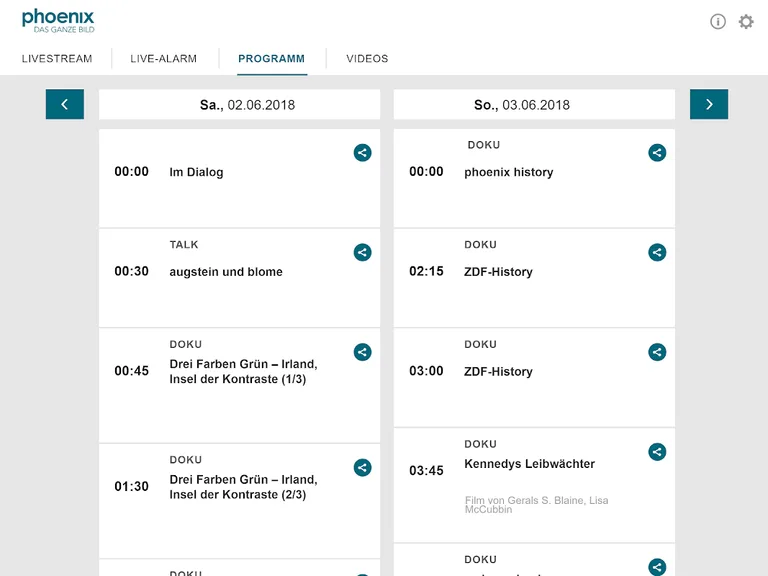Switch to the LIVE-ALARM tab

pyautogui.click(x=164, y=59)
